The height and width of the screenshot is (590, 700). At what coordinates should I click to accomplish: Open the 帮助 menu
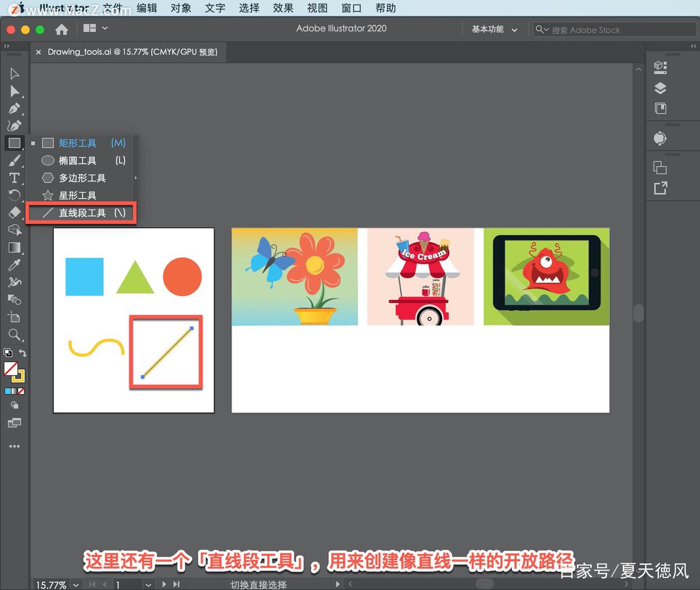(386, 8)
